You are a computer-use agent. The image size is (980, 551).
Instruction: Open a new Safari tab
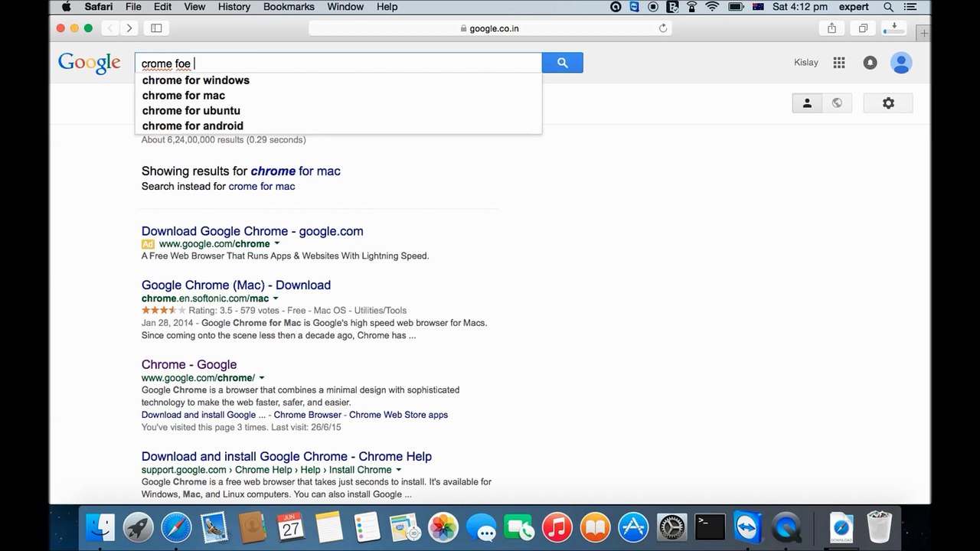[923, 34]
